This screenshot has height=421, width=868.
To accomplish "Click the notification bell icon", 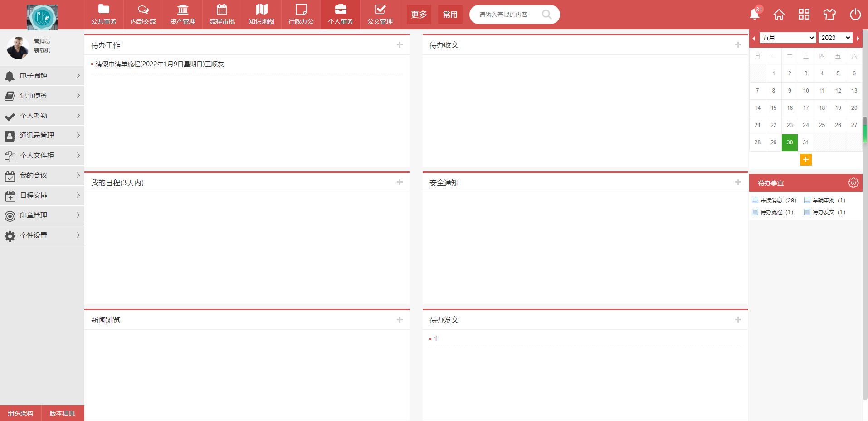I will click(755, 15).
